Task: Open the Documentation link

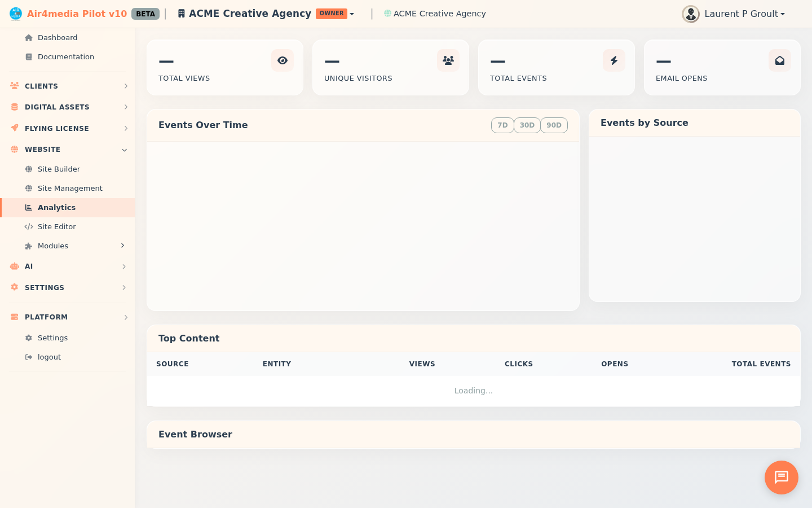Action: 65,57
